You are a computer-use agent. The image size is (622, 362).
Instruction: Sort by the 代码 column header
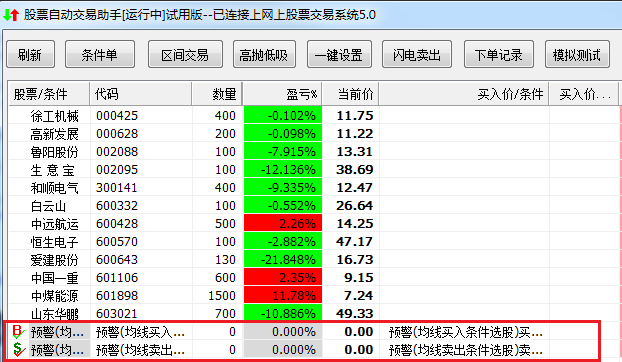pyautogui.click(x=141, y=94)
